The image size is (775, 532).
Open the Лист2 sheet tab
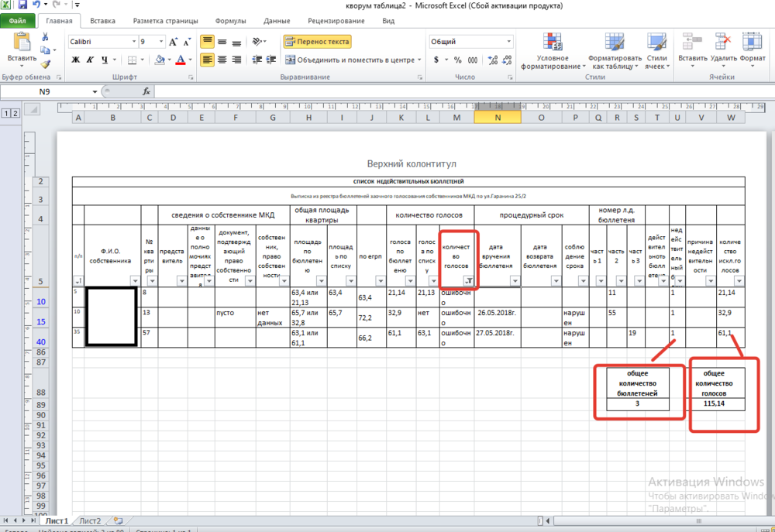[90, 521]
